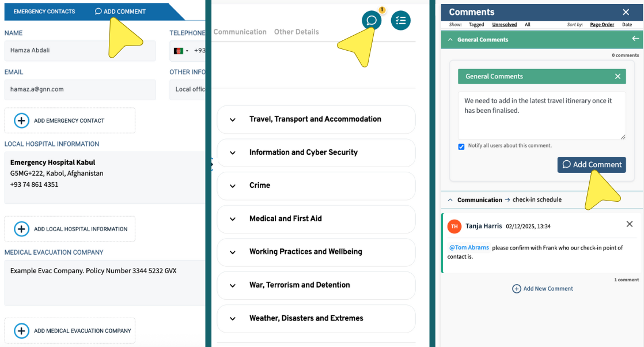
Task: Click plus icon for Add Emergency Contact
Action: coord(21,120)
